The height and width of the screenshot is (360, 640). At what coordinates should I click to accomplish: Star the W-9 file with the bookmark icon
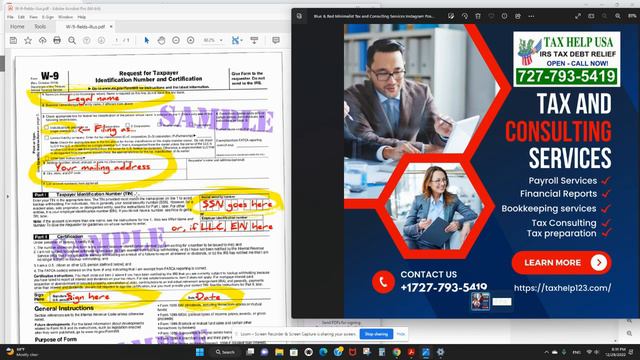(28, 40)
